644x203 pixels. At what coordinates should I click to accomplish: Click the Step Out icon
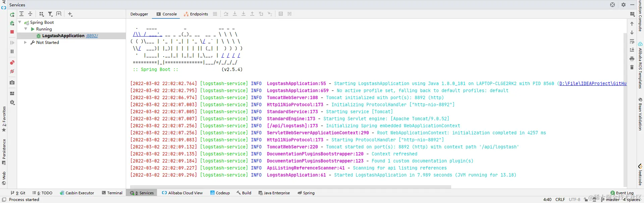pos(252,14)
